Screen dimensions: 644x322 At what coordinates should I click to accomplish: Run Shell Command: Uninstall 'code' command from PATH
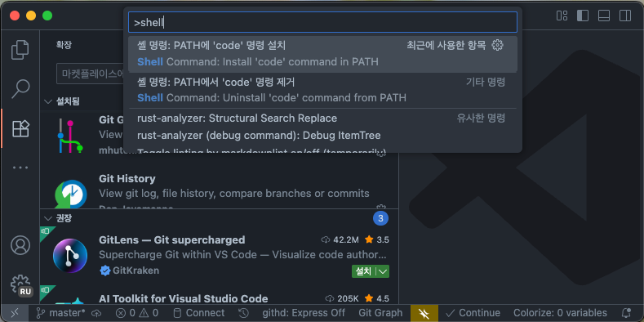click(x=322, y=90)
